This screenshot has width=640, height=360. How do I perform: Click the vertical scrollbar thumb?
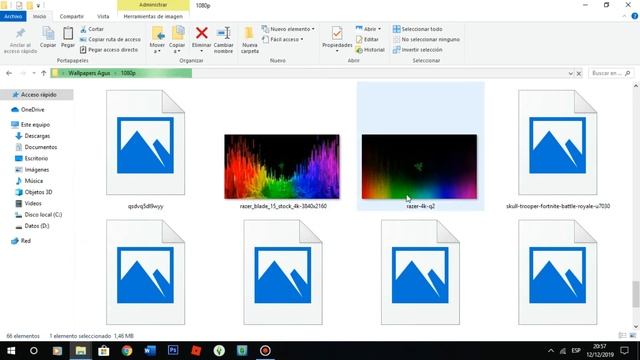pyautogui.click(x=636, y=294)
